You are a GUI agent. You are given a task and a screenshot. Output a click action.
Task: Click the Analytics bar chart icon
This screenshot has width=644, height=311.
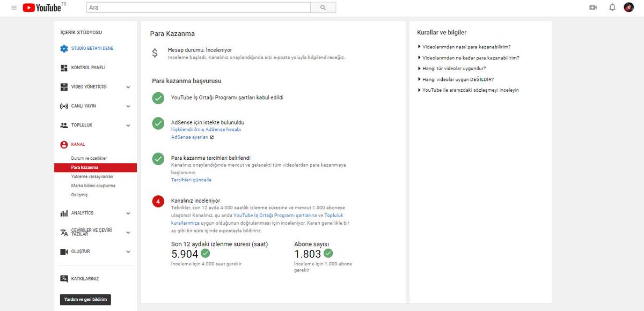tap(64, 213)
